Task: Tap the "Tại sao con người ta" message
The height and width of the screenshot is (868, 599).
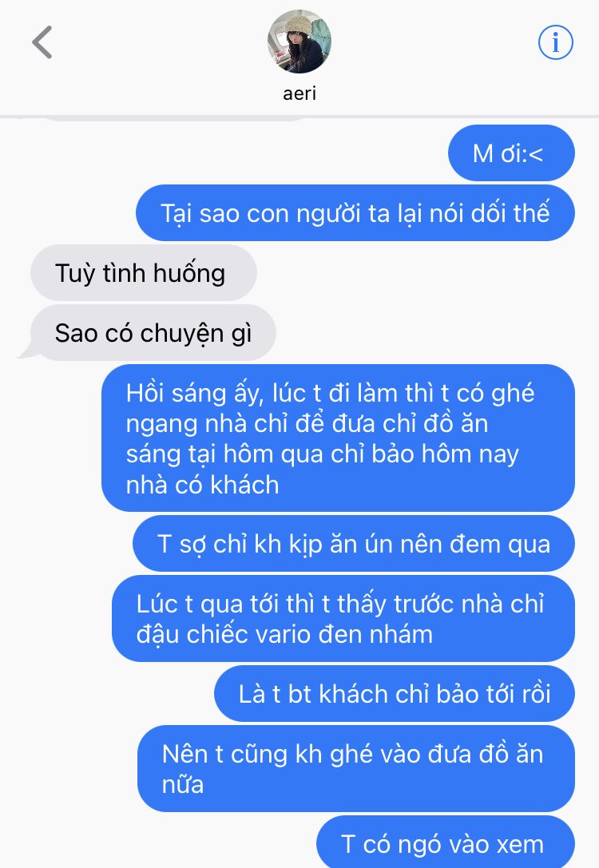Action: [x=355, y=213]
